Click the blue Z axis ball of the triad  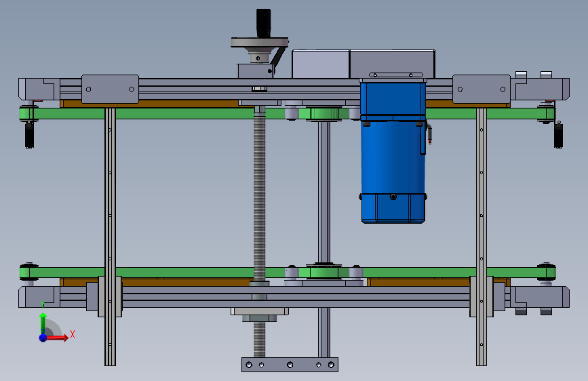point(43,338)
